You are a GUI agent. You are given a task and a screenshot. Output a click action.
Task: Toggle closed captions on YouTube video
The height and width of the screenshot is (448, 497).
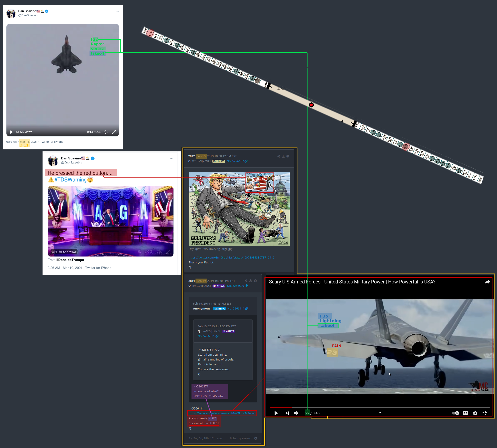(x=465, y=413)
